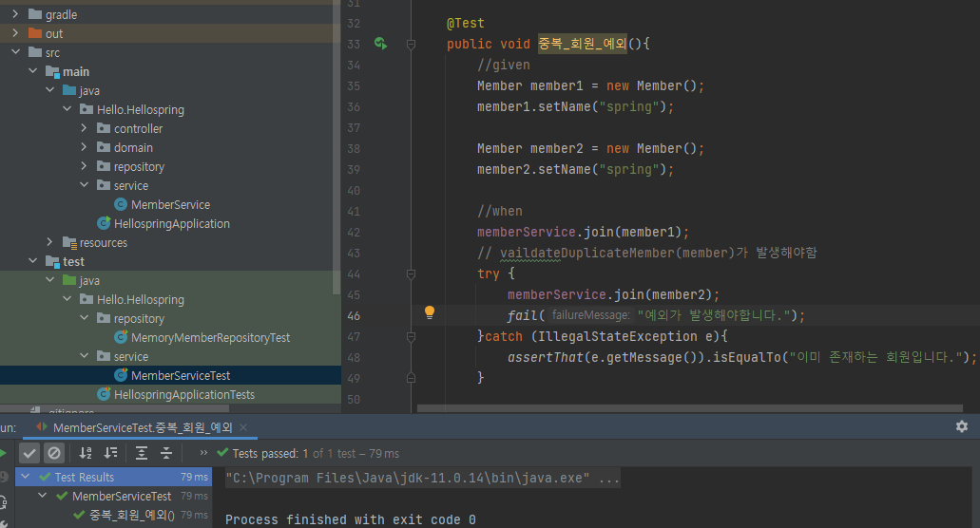Expand the main repository package

click(84, 166)
